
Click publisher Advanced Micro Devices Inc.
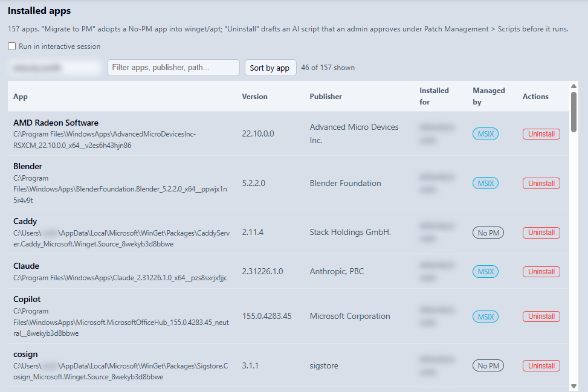click(x=354, y=134)
